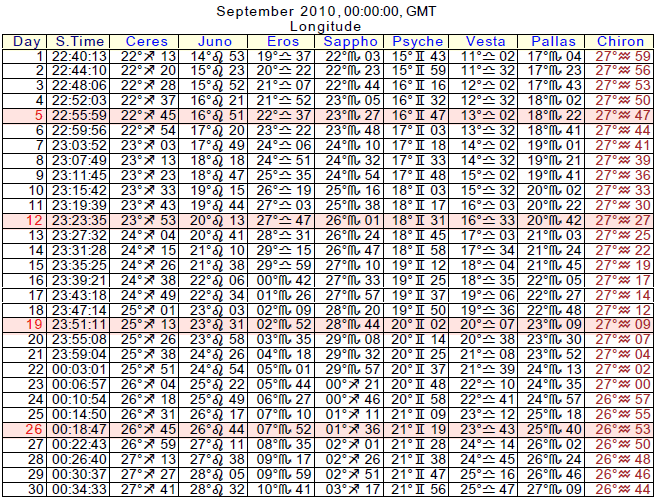
Task: Click the Day column header
Action: 26,41
